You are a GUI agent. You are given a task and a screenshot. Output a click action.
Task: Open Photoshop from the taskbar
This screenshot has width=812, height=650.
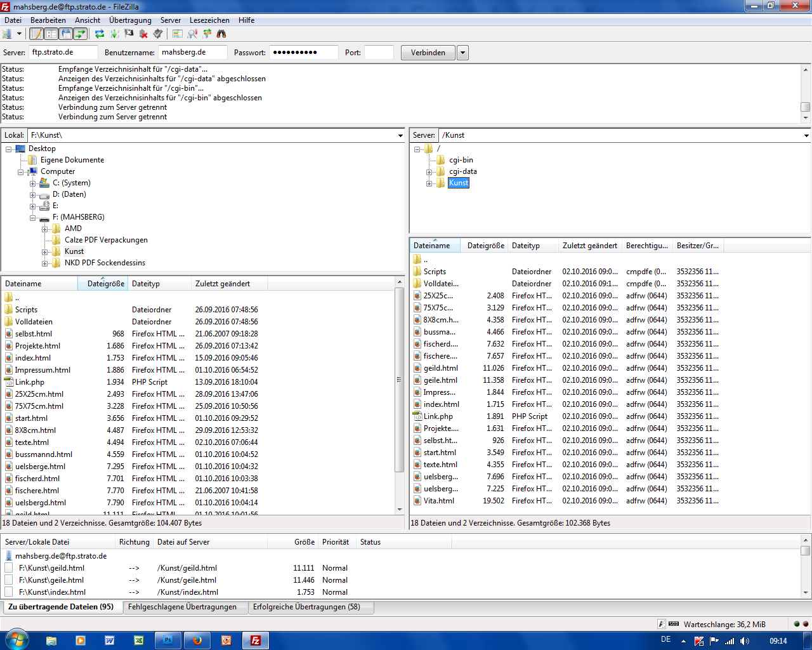click(167, 640)
